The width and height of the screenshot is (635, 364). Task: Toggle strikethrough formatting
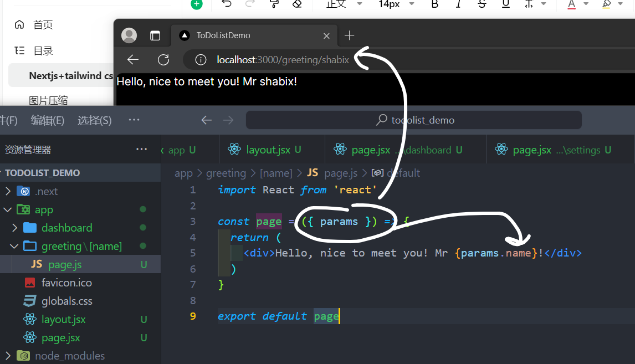click(482, 4)
